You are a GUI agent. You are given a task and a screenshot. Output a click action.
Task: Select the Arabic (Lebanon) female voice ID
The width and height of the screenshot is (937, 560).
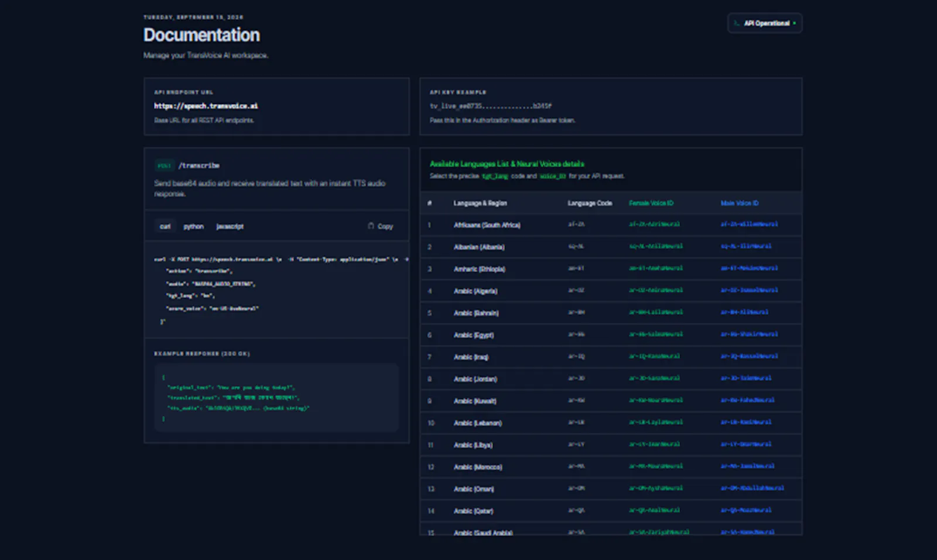tap(656, 422)
